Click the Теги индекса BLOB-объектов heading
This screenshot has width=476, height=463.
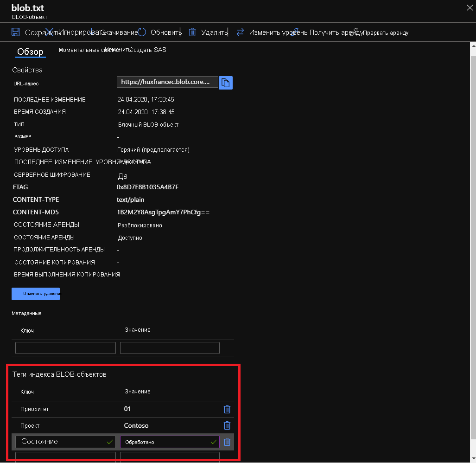pos(59,374)
